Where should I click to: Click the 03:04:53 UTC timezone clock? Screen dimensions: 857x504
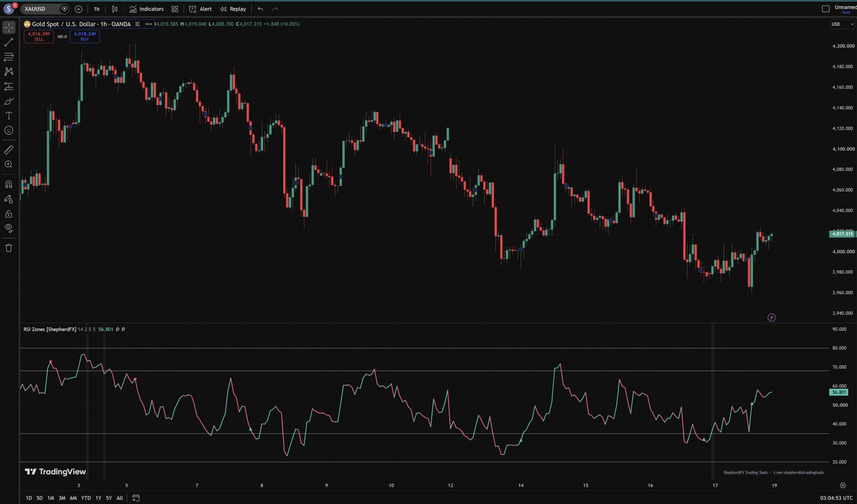(x=836, y=498)
